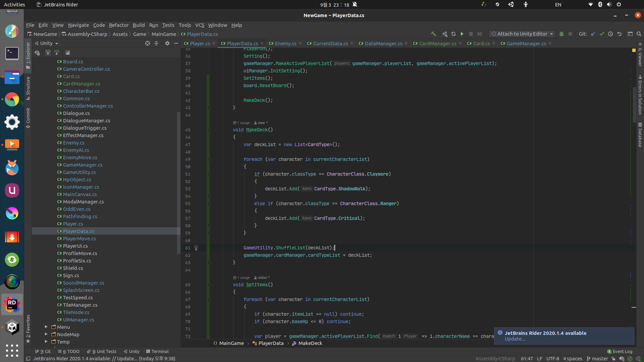This screenshot has height=362, width=644.
Task: Toggle autoscroll to source button
Action: [48, 53]
